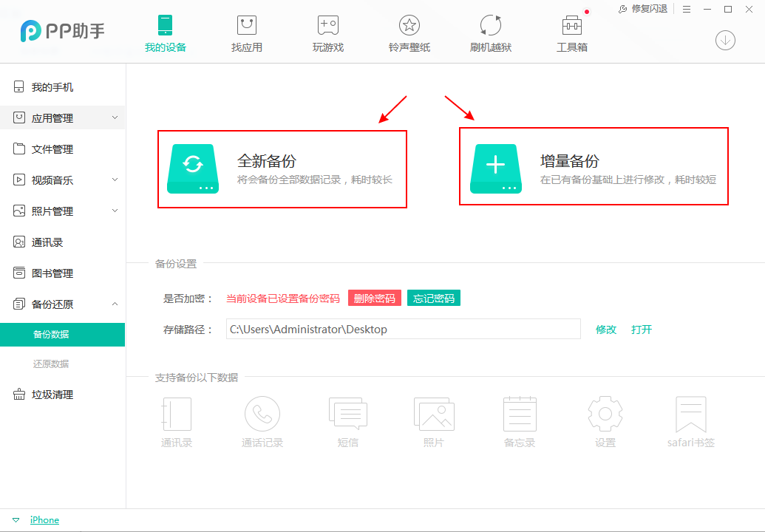Start an 增量备份 incremental backup
765x532 pixels.
pyautogui.click(x=594, y=166)
